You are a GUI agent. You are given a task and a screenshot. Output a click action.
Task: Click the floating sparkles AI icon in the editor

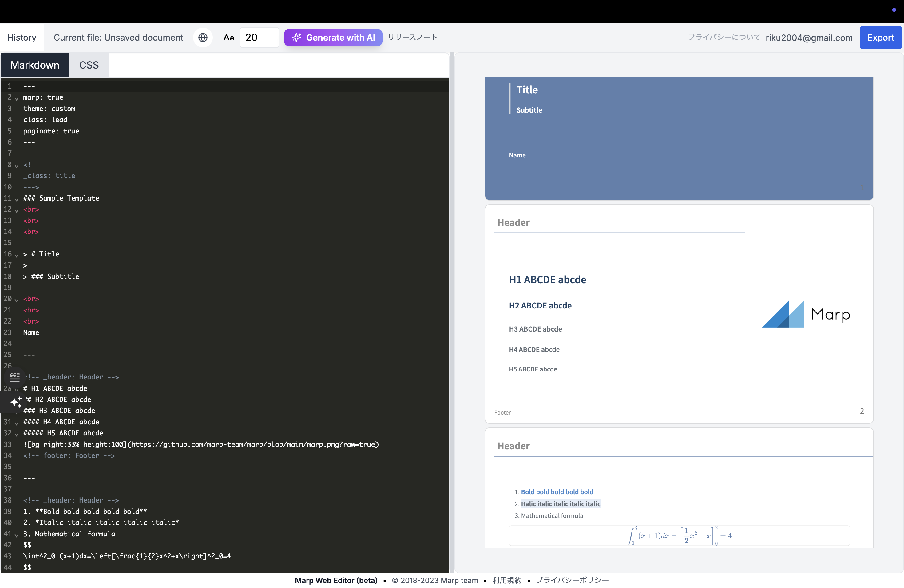(x=16, y=402)
